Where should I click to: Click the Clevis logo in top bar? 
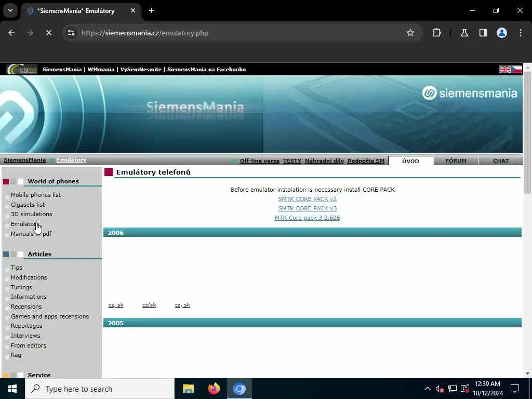coord(22,69)
